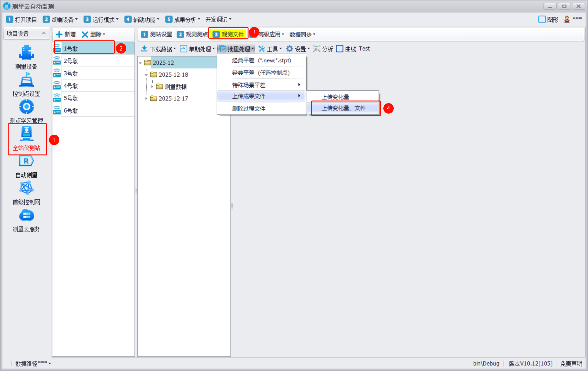
Task: Click the 测量云服务 cloud icon
Action: [x=26, y=215]
